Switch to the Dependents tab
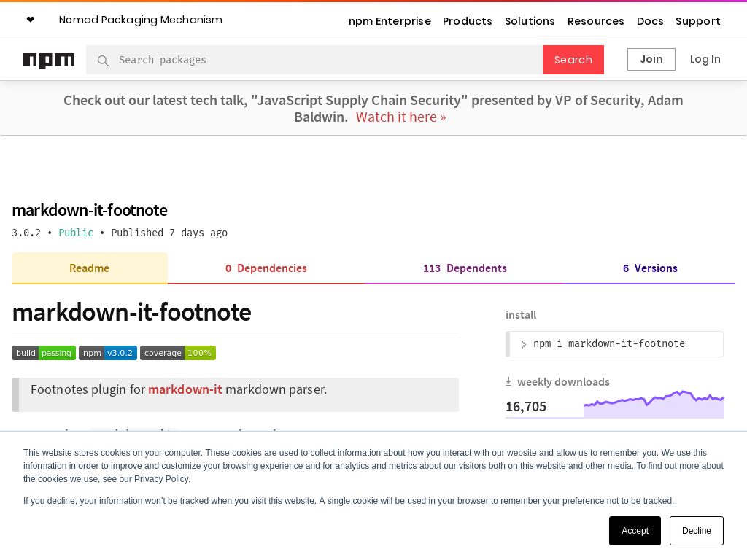Viewport: 747px width, 560px height. coord(465,268)
